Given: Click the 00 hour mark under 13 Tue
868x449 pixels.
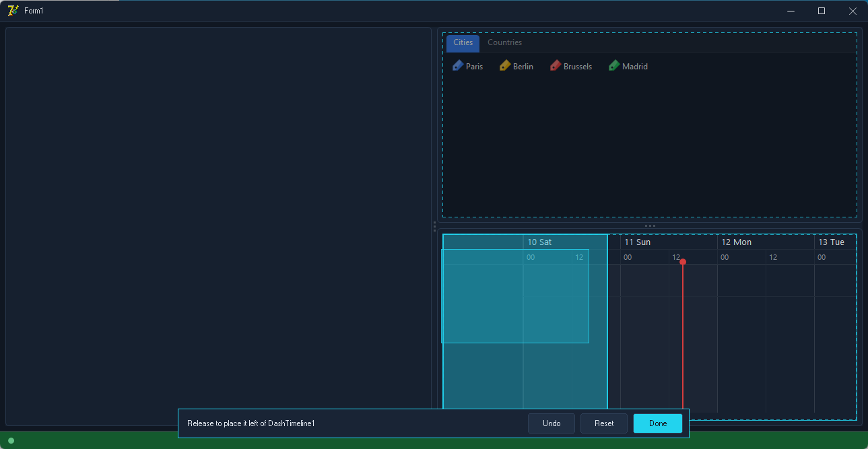Looking at the screenshot, I should pos(822,257).
